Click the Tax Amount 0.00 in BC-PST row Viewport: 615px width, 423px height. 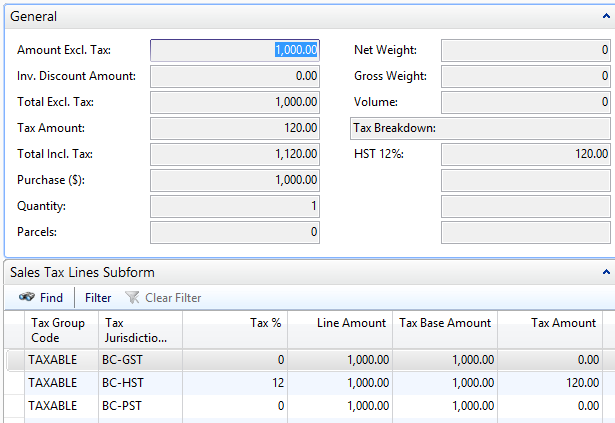550,406
